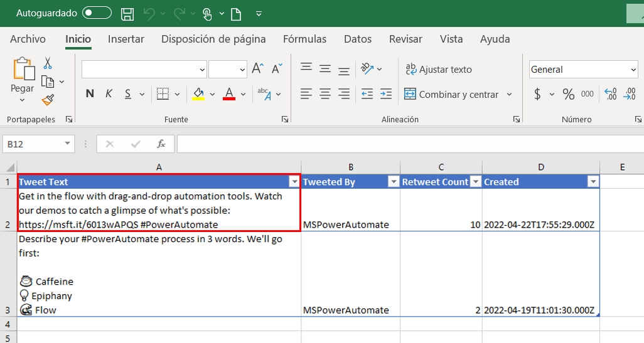
Task: Click the increase font size icon
Action: 258,68
